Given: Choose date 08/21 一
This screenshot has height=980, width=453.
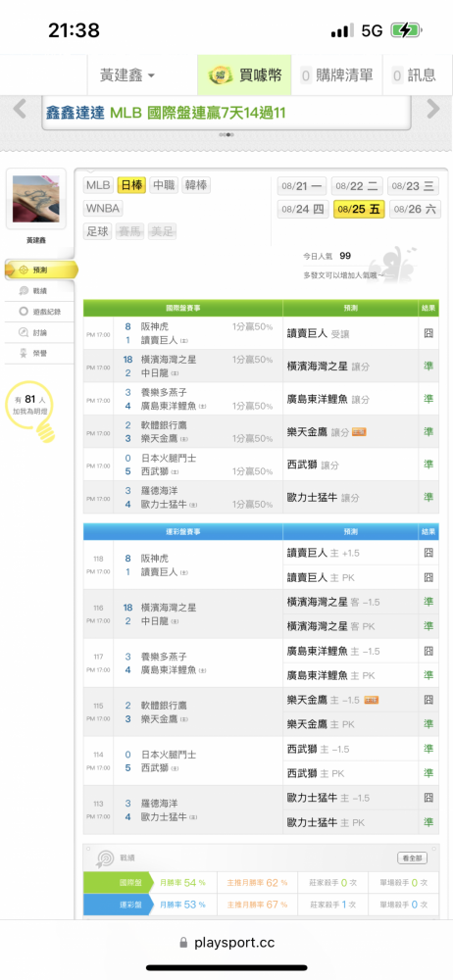Looking at the screenshot, I should (x=302, y=186).
